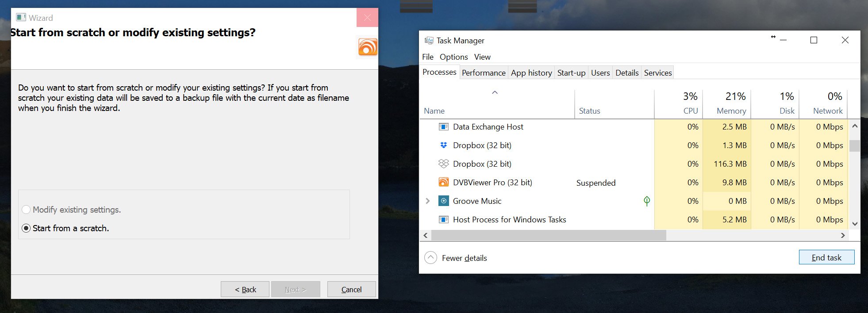Switch to the Users tab
Viewport: 868px width, 313px height.
click(x=600, y=73)
